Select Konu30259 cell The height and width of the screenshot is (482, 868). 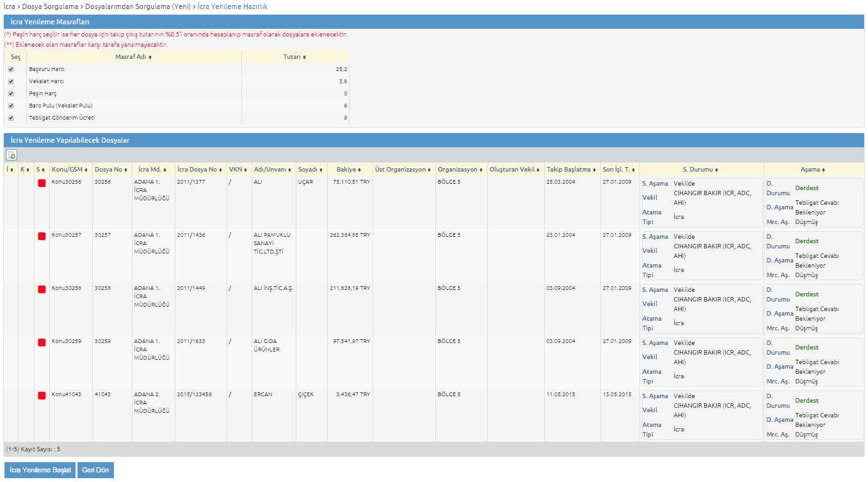pos(67,341)
